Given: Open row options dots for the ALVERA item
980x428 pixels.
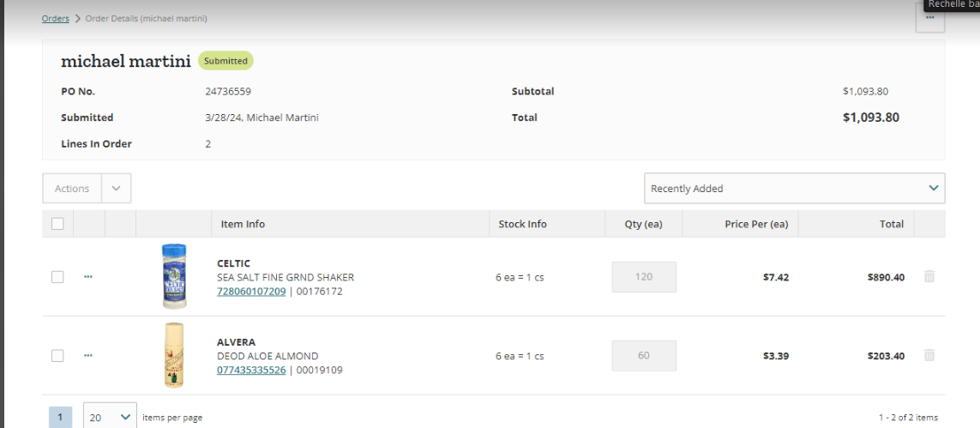Looking at the screenshot, I should point(88,355).
